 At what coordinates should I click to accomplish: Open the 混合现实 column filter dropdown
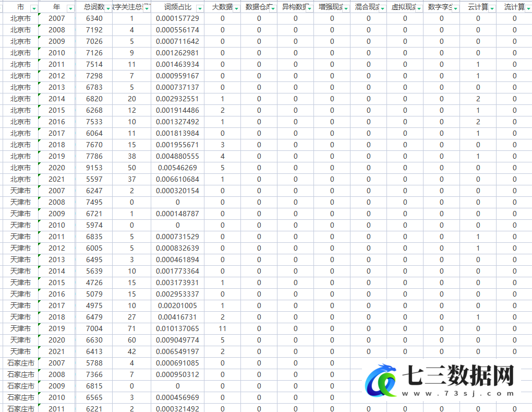[x=382, y=8]
